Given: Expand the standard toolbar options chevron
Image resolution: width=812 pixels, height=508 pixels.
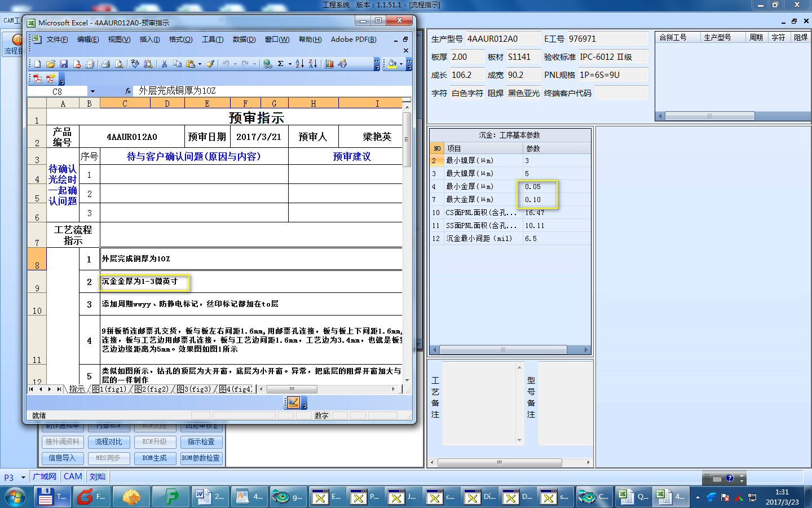Looking at the screenshot, I should [x=377, y=64].
